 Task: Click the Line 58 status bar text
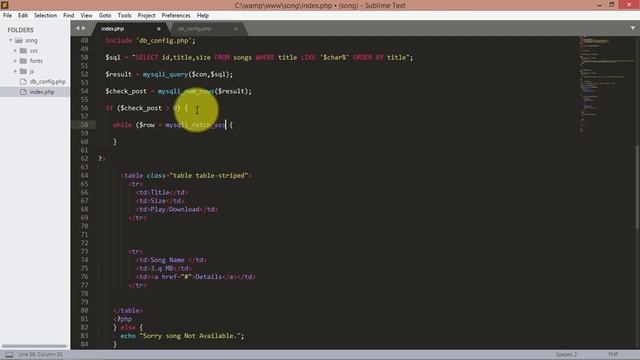click(x=40, y=354)
